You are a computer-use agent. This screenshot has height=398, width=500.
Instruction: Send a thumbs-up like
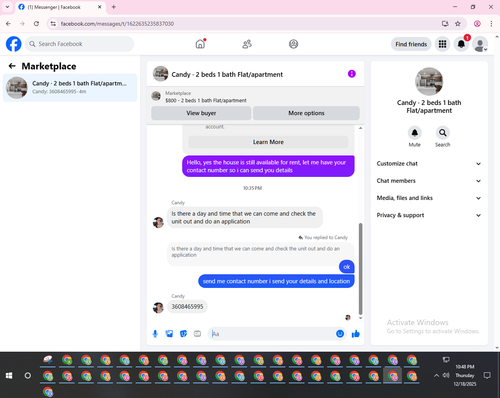356,334
